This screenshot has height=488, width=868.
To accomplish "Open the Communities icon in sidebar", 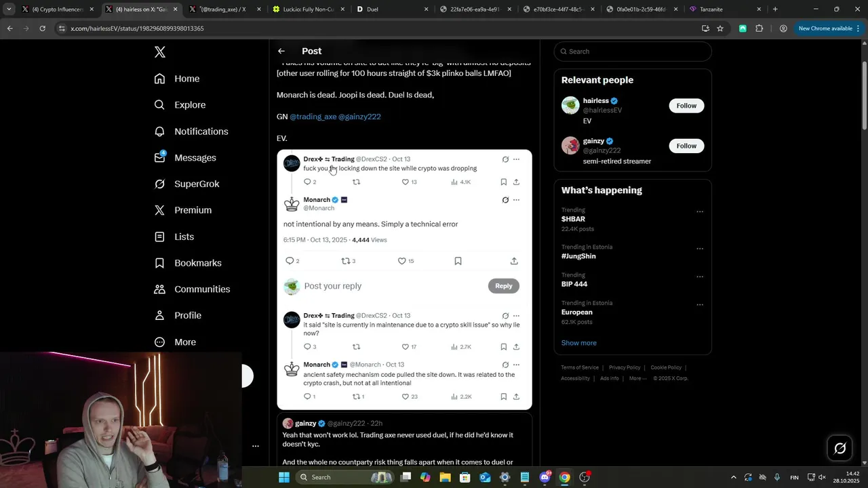I will pyautogui.click(x=159, y=289).
